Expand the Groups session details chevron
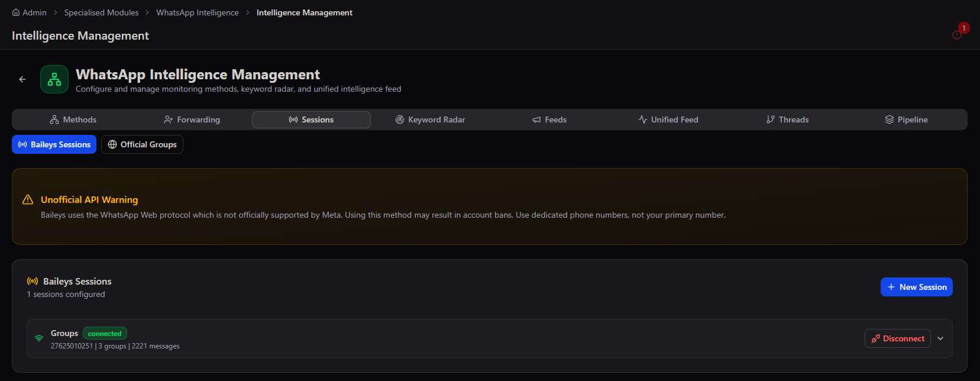This screenshot has width=980, height=381. click(x=940, y=338)
